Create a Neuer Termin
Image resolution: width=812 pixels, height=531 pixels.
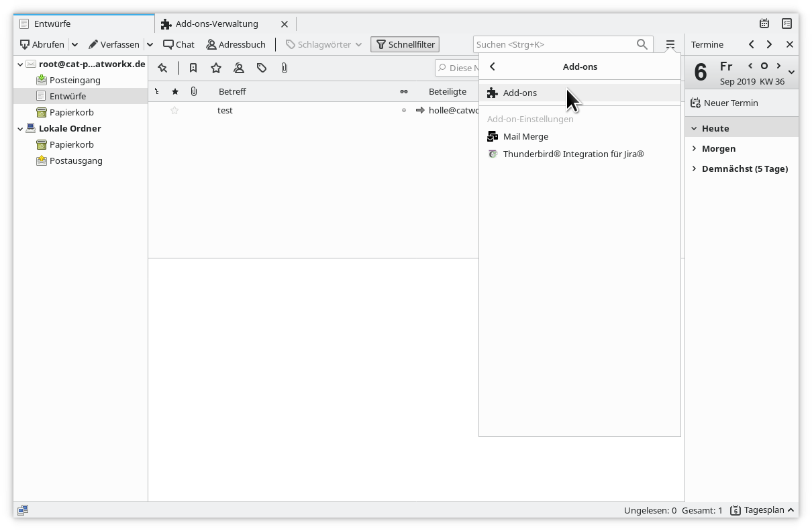pos(725,103)
